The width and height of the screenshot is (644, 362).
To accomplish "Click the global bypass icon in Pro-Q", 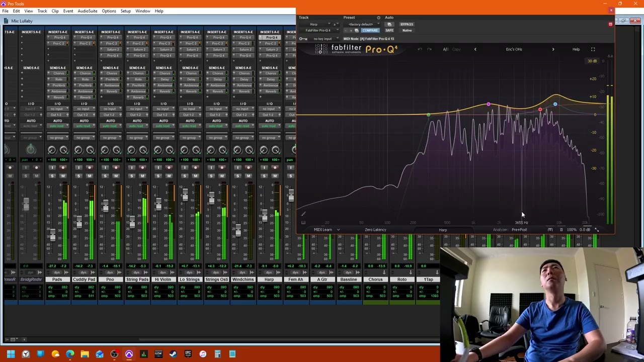I will point(550,230).
